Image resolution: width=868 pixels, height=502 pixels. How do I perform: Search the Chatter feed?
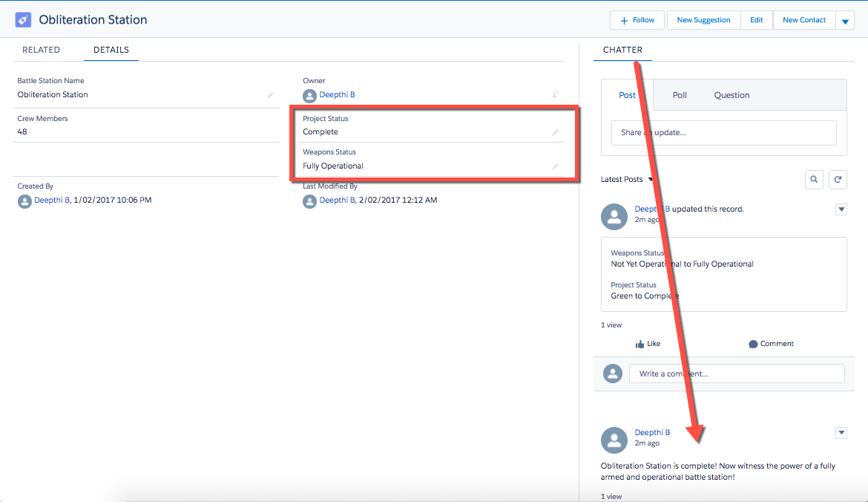click(x=814, y=180)
